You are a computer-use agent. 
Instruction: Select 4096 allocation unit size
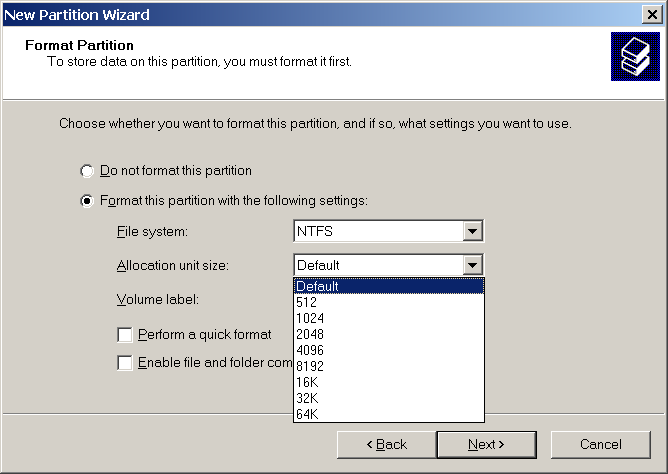tap(388, 350)
